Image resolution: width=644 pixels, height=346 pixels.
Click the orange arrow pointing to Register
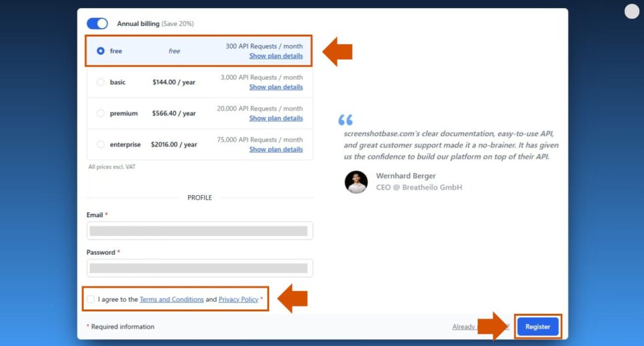(496, 326)
